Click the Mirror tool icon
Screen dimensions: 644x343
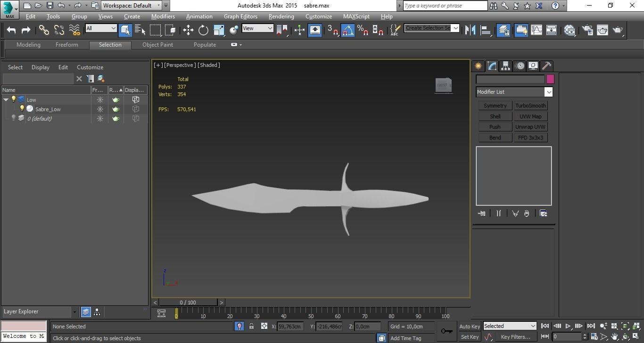click(x=470, y=30)
